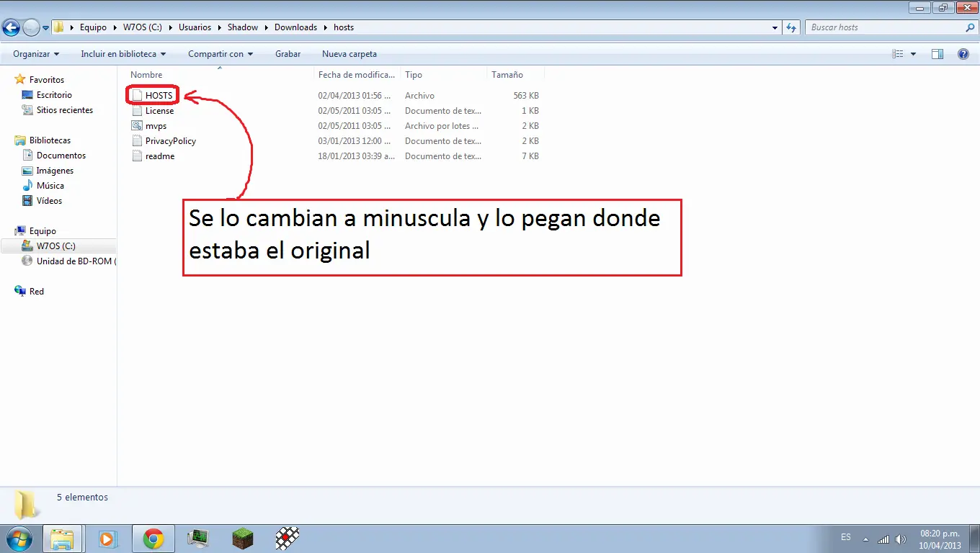Click the refresh button beside address bar
Viewport: 980px width, 553px height.
pyautogui.click(x=791, y=27)
